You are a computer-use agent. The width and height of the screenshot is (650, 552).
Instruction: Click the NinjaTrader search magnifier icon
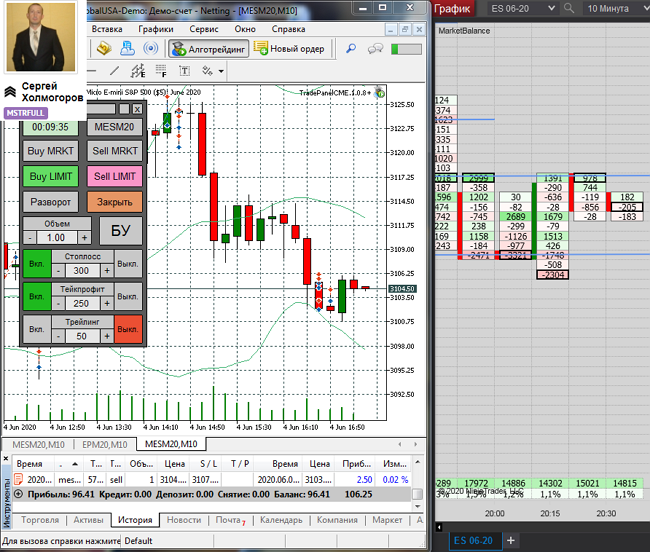tap(569, 8)
